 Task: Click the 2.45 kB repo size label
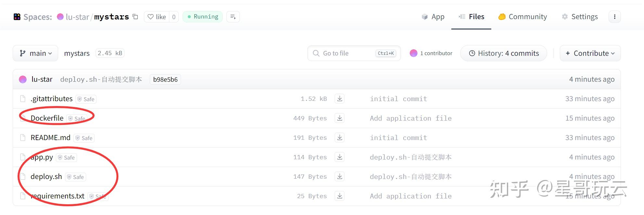click(x=110, y=53)
